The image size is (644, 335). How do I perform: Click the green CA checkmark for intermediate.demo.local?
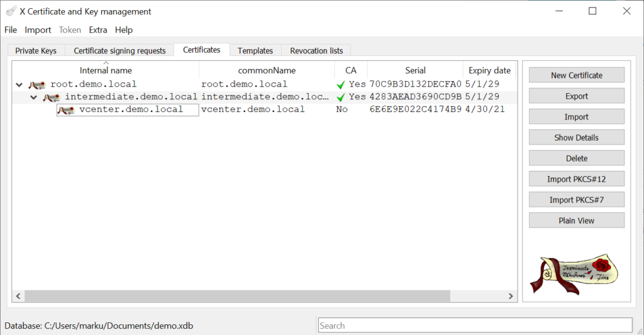pyautogui.click(x=341, y=97)
